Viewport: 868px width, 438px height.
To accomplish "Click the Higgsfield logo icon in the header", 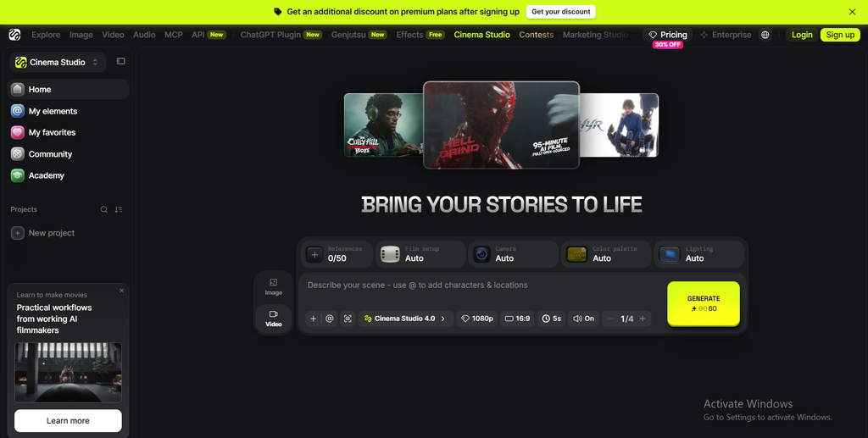I will [15, 35].
